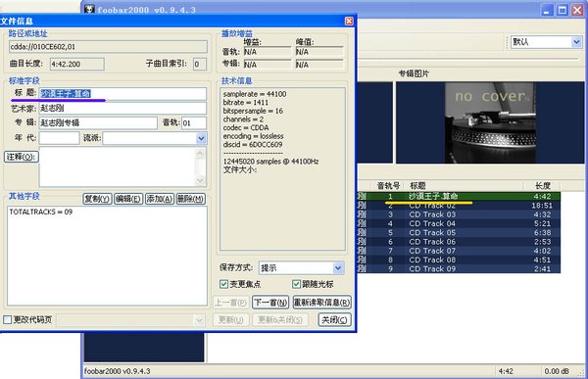The image size is (588, 379).
Task: Select CD Track 02 in playlist
Action: (x=459, y=206)
